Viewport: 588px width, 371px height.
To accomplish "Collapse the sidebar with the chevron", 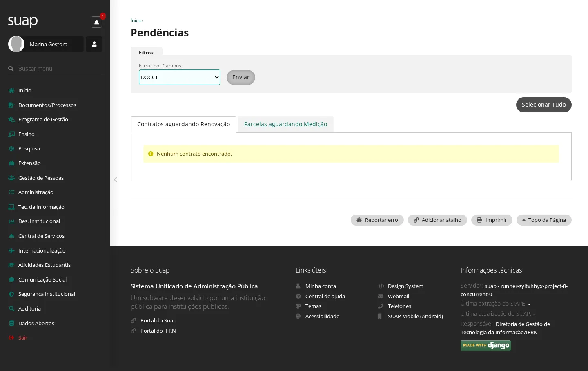I will 116,179.
